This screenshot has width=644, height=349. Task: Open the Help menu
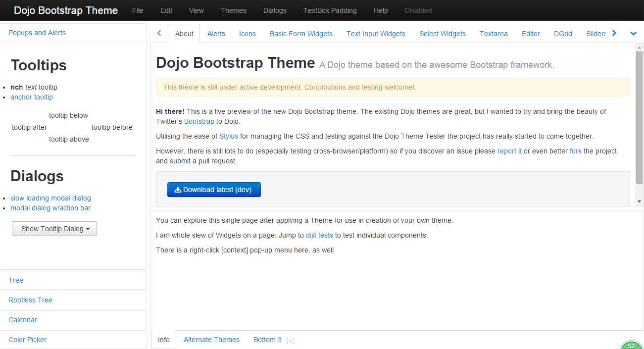pyautogui.click(x=381, y=10)
